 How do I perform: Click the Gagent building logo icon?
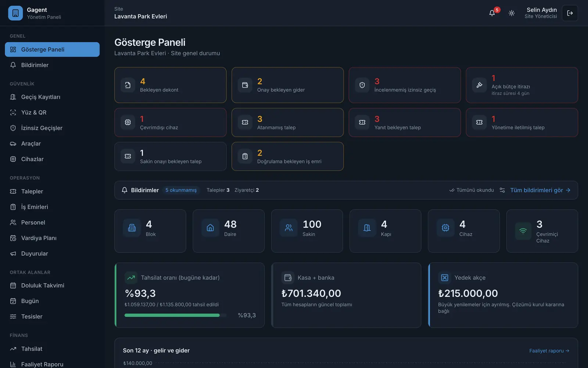coord(15,13)
